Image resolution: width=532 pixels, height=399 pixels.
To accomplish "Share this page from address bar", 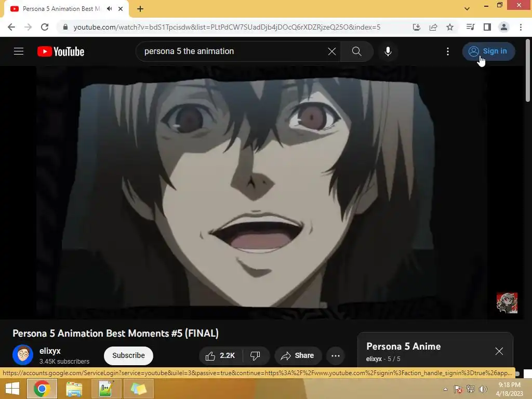I will (x=433, y=27).
